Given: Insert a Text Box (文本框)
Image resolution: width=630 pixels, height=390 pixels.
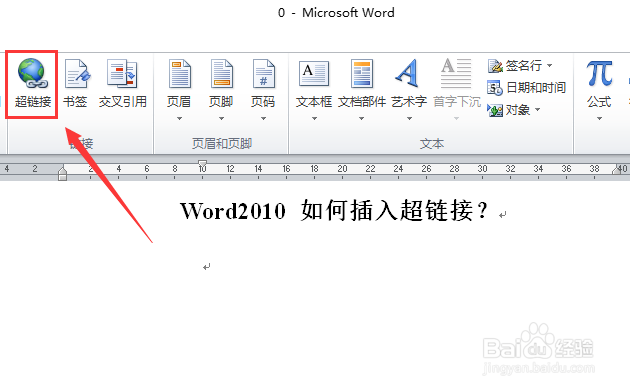Looking at the screenshot, I should 314,74.
